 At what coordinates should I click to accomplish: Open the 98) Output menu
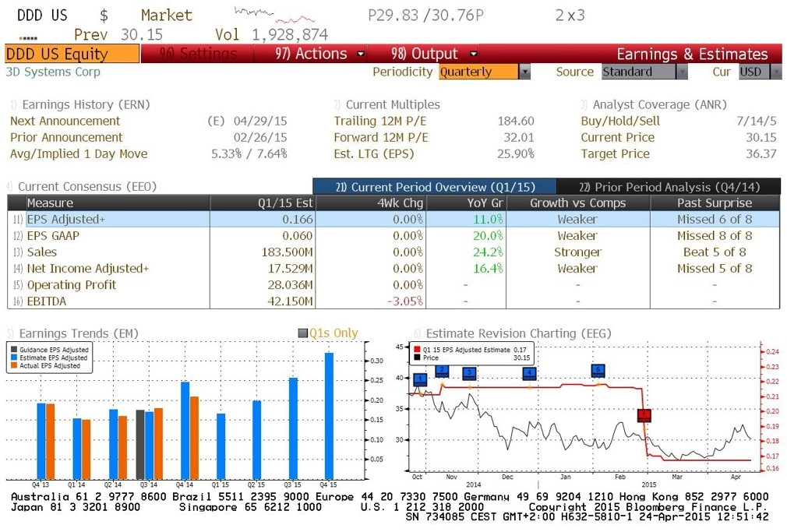point(425,54)
